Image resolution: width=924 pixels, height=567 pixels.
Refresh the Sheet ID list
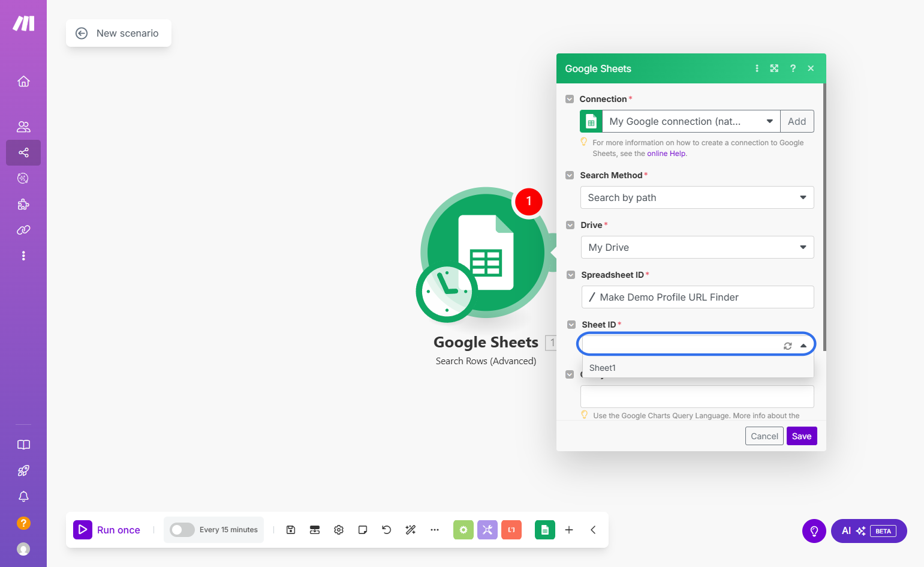point(788,346)
